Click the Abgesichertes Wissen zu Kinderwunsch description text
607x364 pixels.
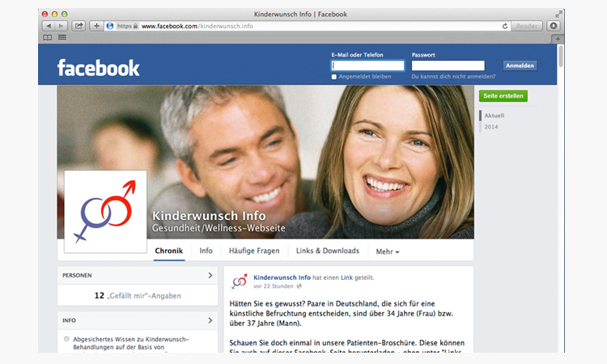coord(131,343)
